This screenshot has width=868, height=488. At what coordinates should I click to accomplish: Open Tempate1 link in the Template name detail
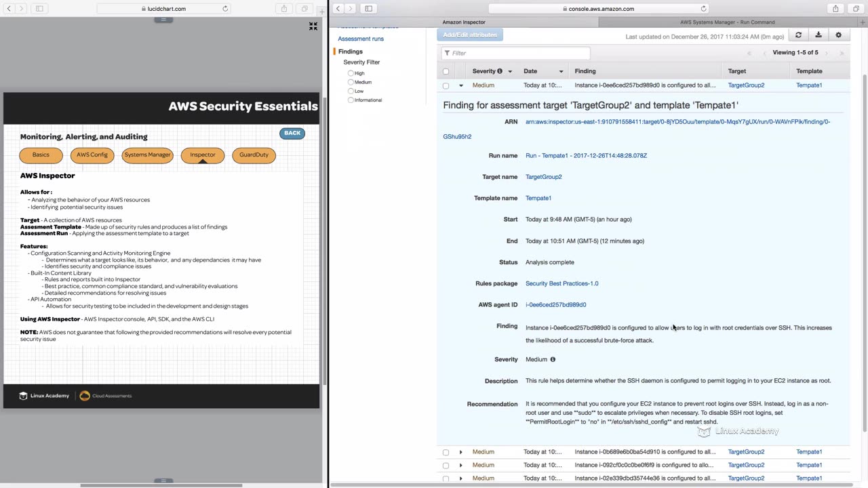click(538, 198)
